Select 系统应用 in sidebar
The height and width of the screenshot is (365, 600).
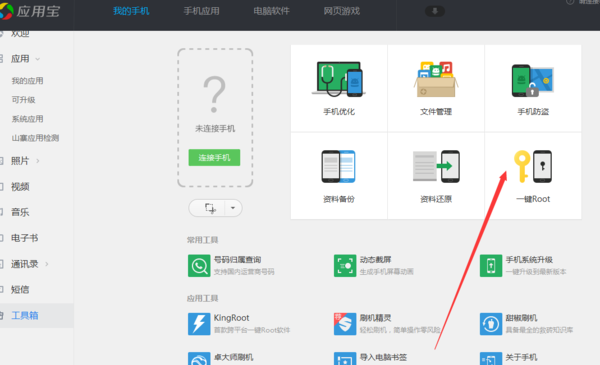click(x=27, y=119)
